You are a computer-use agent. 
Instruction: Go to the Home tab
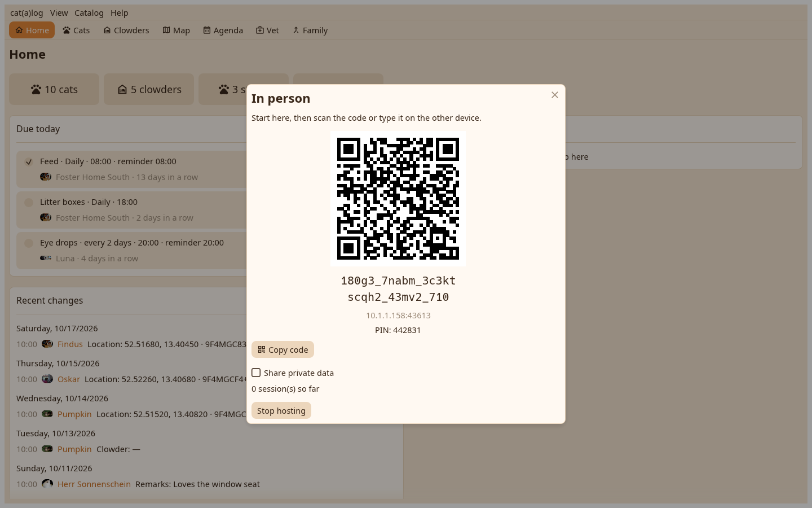click(32, 30)
